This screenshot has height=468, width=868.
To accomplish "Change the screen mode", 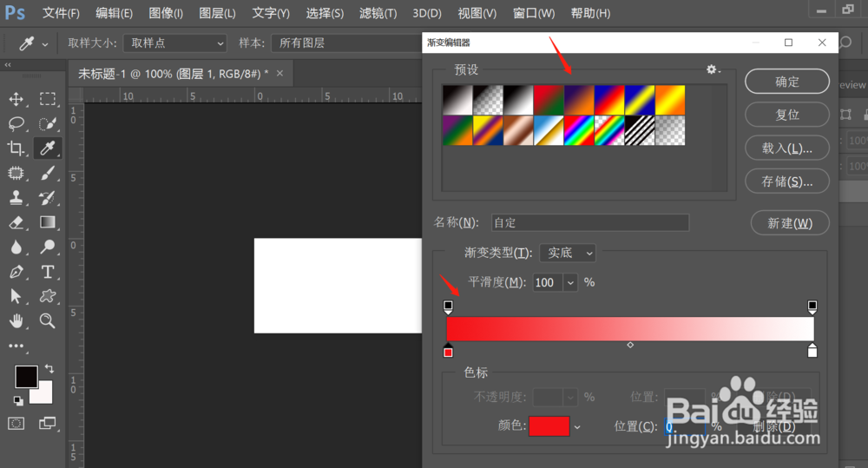I will click(x=48, y=424).
